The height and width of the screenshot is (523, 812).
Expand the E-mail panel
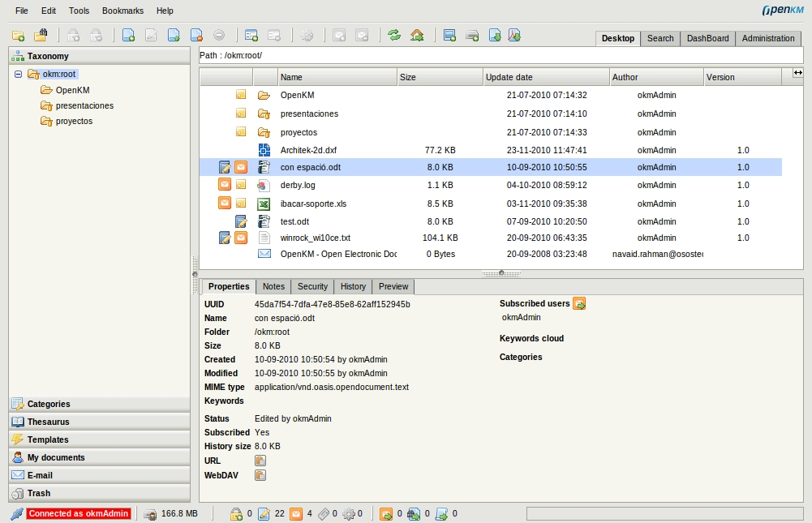click(100, 475)
